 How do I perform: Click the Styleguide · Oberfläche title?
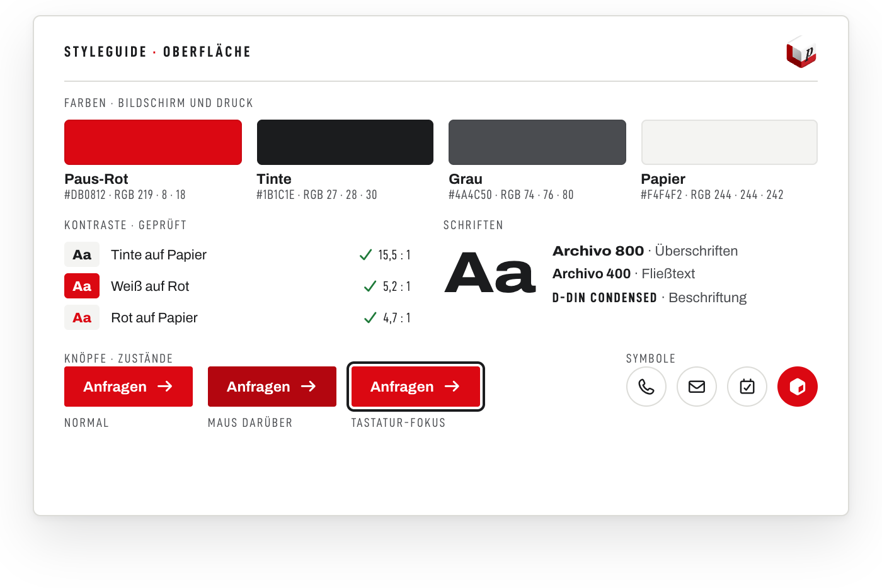click(x=157, y=52)
